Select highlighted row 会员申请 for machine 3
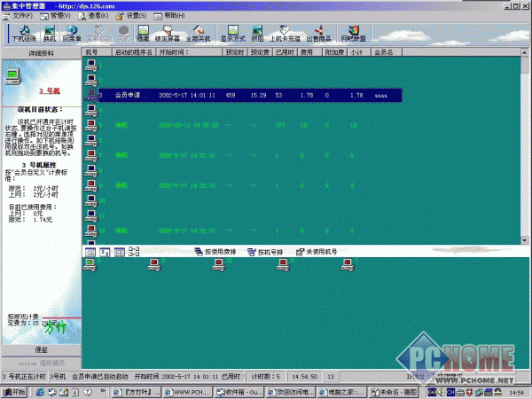Viewport: 532px width, 399px height. click(x=250, y=96)
